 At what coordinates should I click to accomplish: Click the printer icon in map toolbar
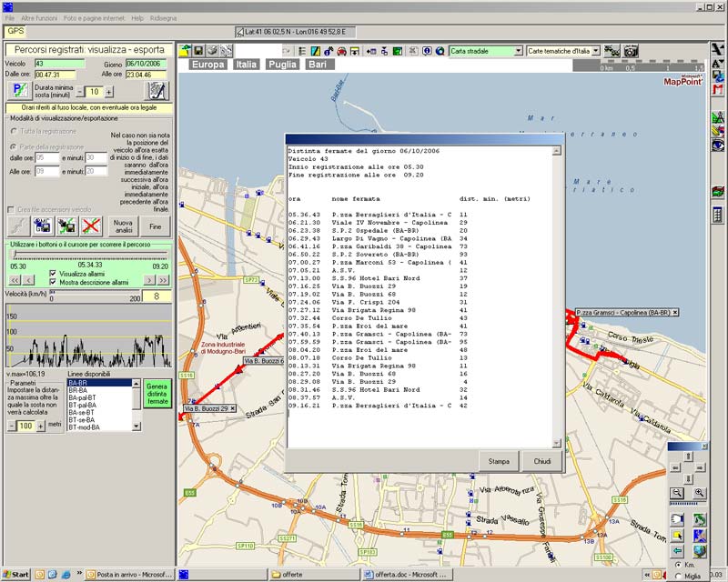point(212,51)
